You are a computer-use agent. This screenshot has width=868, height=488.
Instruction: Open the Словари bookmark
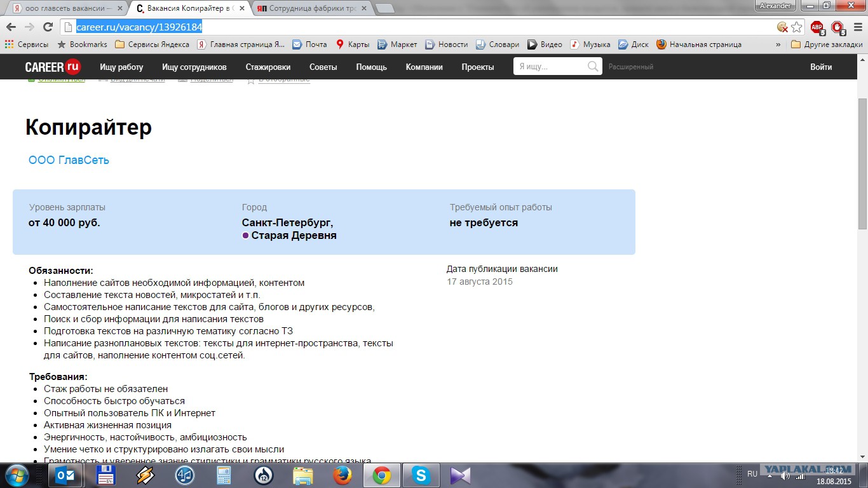[x=497, y=44]
